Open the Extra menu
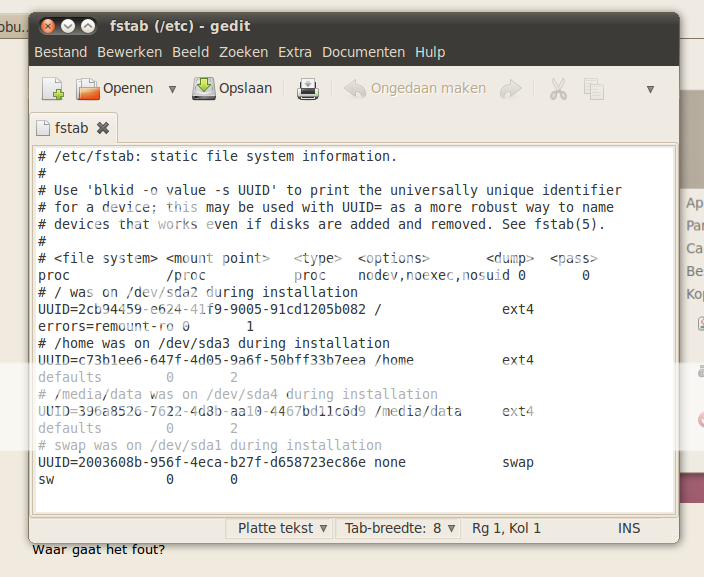 pyautogui.click(x=295, y=52)
